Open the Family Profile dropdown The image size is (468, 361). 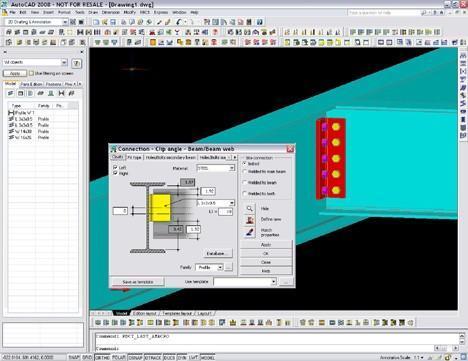[209, 267]
